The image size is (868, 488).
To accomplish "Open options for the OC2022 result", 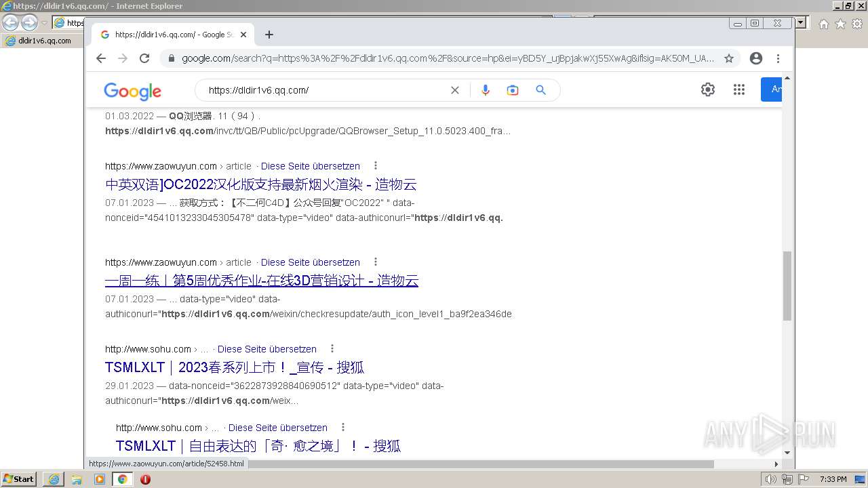I will [375, 166].
